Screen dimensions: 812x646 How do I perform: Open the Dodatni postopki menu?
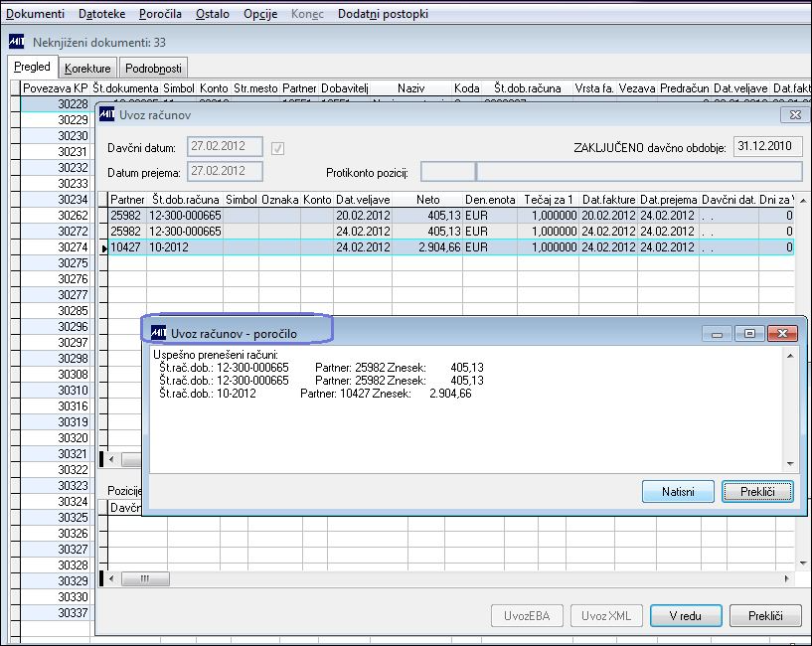(383, 14)
